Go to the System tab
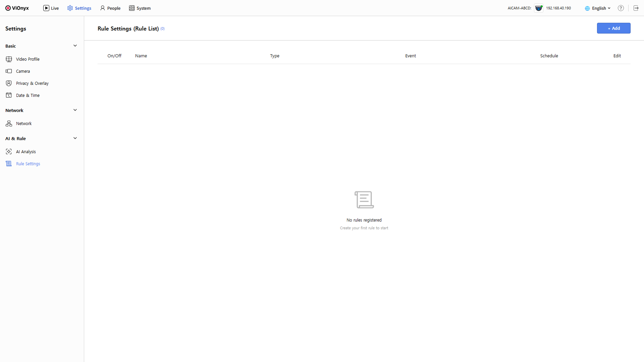Screen dimensions: 644x362 pos(140,8)
